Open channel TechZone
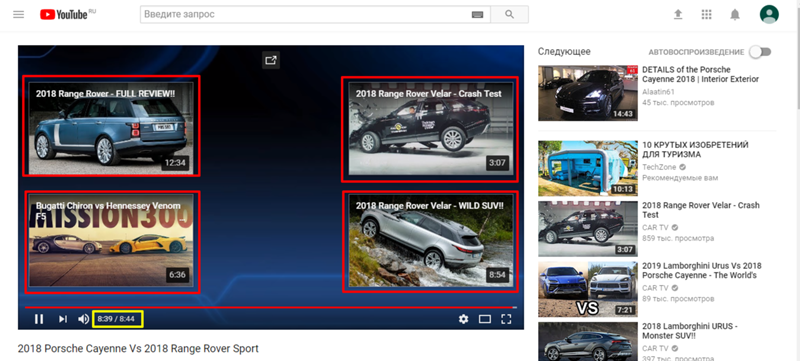800x361 pixels. click(659, 167)
